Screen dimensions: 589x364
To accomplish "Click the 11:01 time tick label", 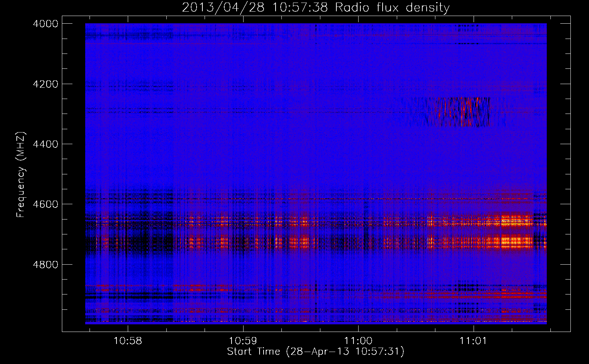I will click(x=473, y=341).
